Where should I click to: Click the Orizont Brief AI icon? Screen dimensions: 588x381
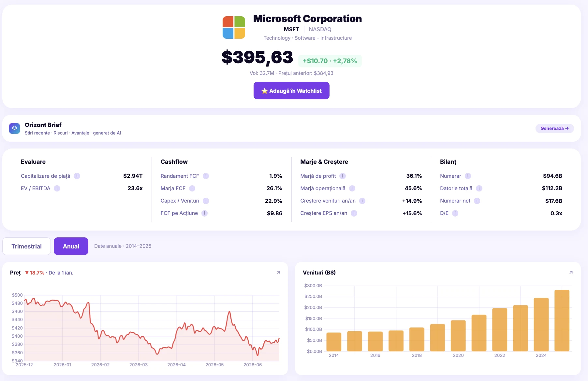point(14,128)
